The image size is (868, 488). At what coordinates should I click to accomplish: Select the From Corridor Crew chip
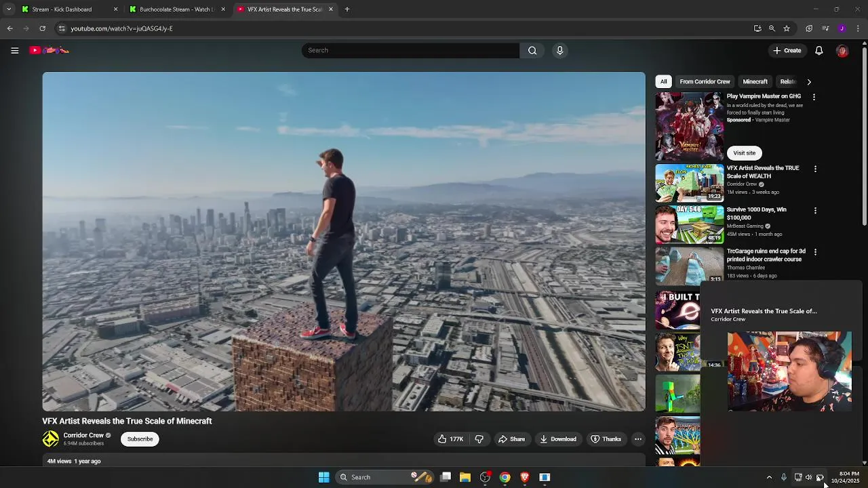click(705, 81)
